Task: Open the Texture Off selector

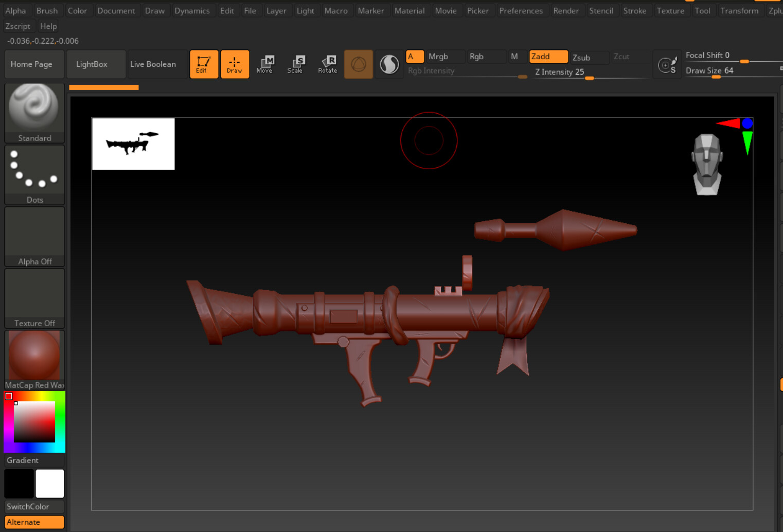Action: [x=34, y=294]
